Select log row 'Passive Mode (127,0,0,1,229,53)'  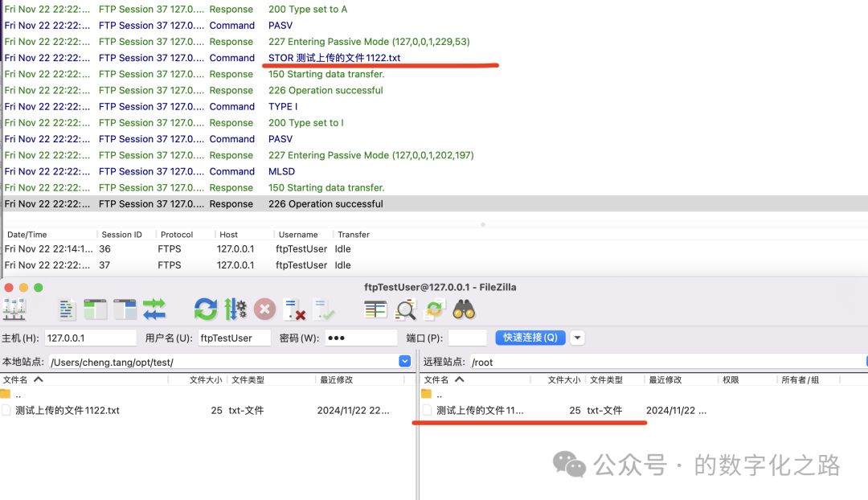436,42
